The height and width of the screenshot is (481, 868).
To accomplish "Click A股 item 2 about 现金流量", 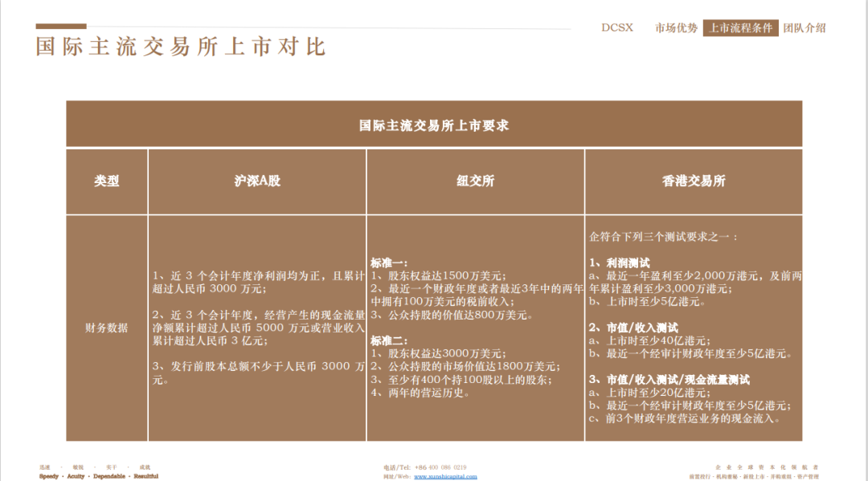I will 259,328.
